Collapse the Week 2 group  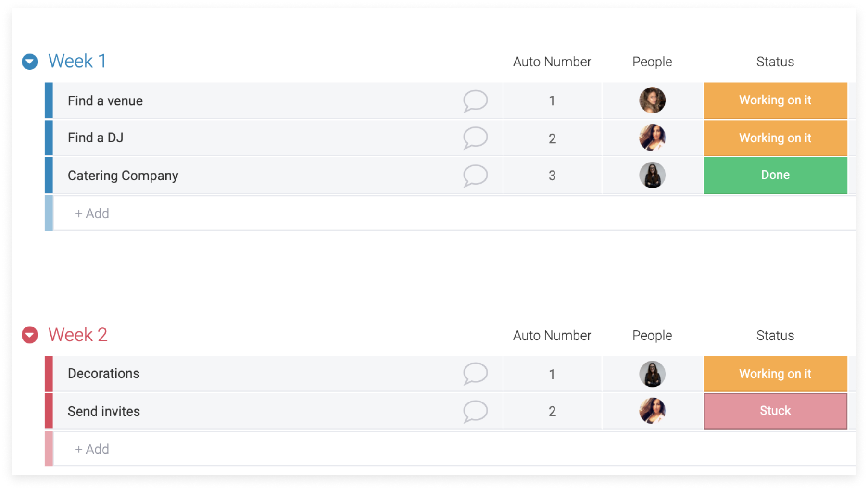point(30,335)
